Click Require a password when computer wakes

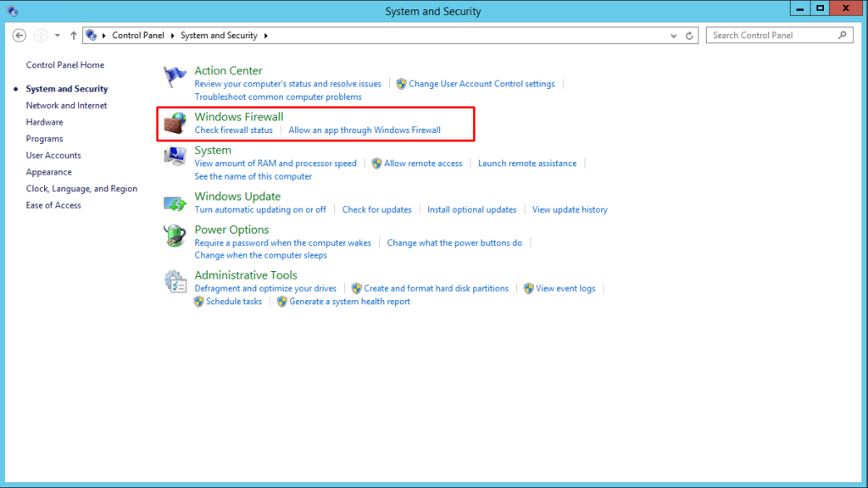click(x=283, y=243)
